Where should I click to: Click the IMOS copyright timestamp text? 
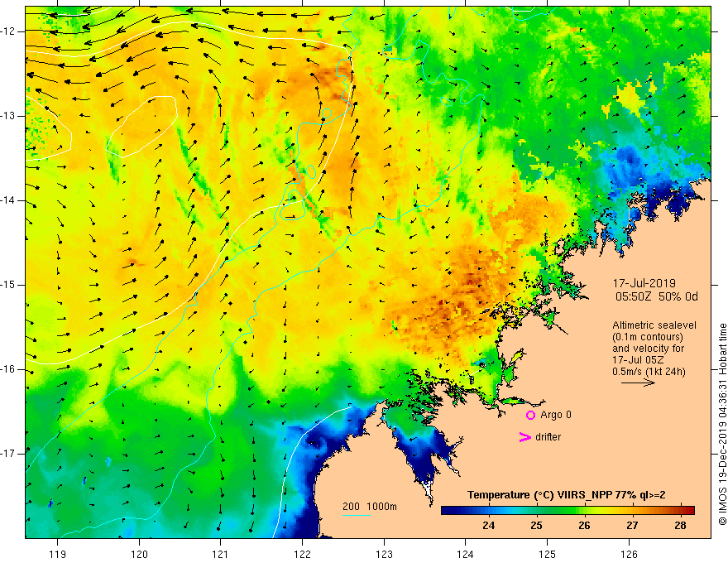coord(722,424)
